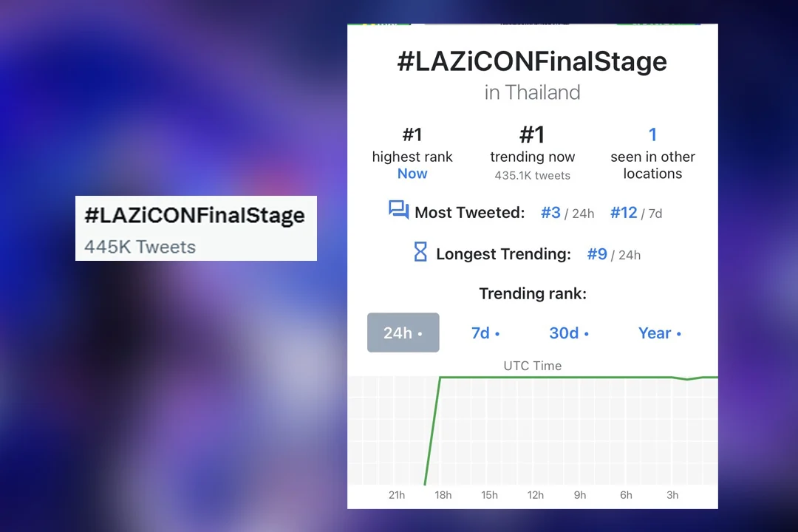This screenshot has height=532, width=798.
Task: Click 'seen in other locations' text
Action: 652,165
